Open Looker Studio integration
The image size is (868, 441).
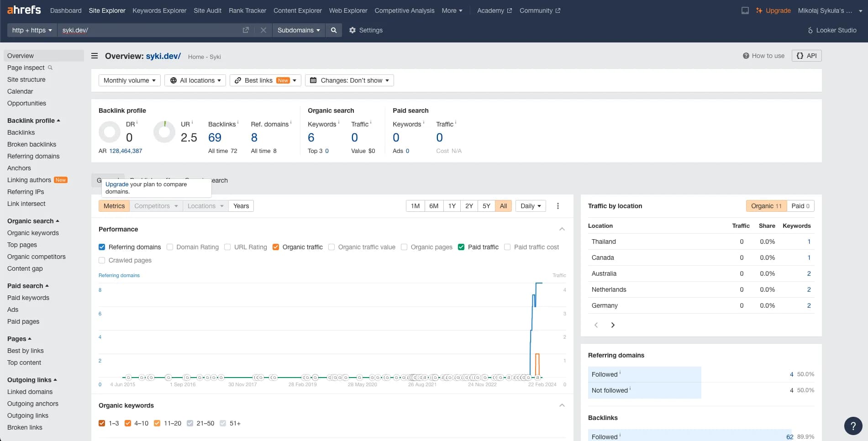832,30
